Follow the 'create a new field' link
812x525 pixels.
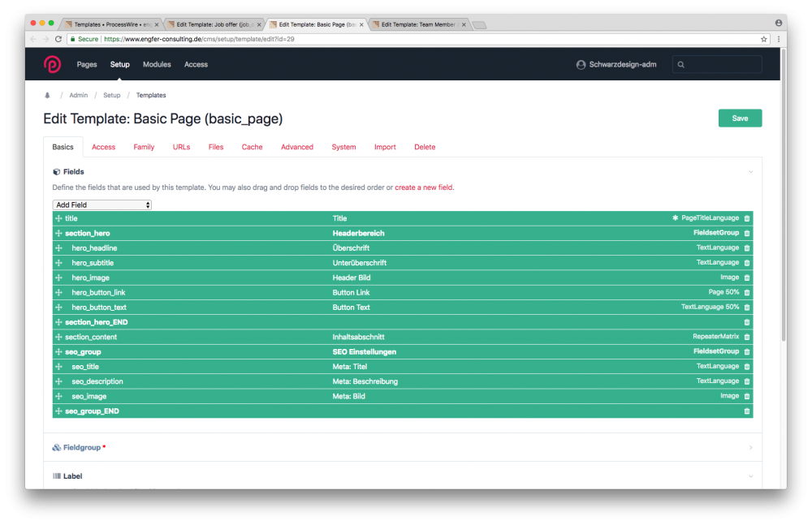[x=424, y=187]
